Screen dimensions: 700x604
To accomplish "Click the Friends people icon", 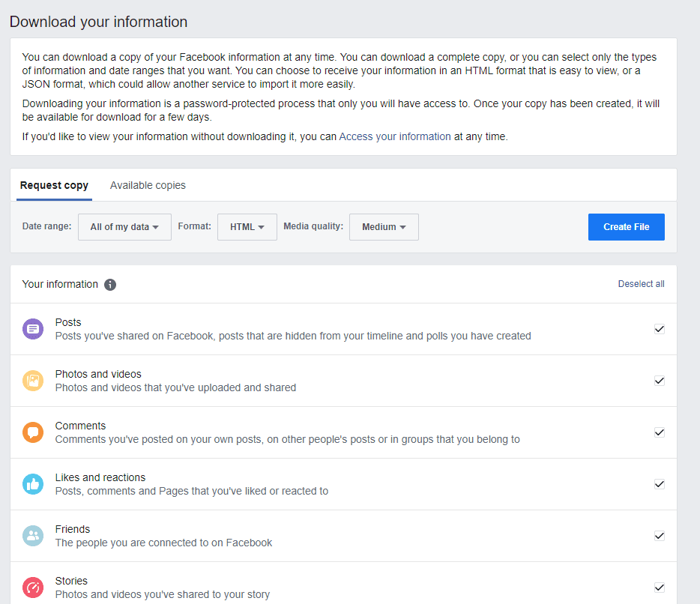I will pyautogui.click(x=33, y=536).
